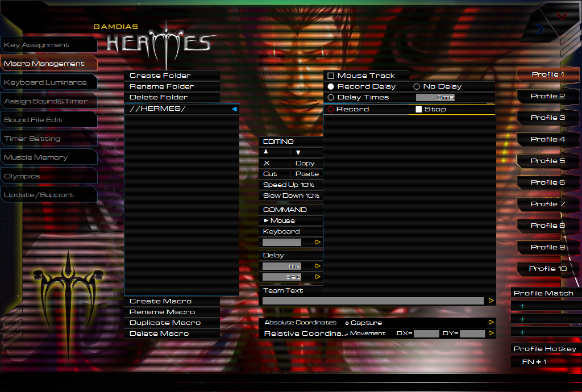The width and height of the screenshot is (582, 392).
Task: Select Profile 1
Action: click(548, 74)
